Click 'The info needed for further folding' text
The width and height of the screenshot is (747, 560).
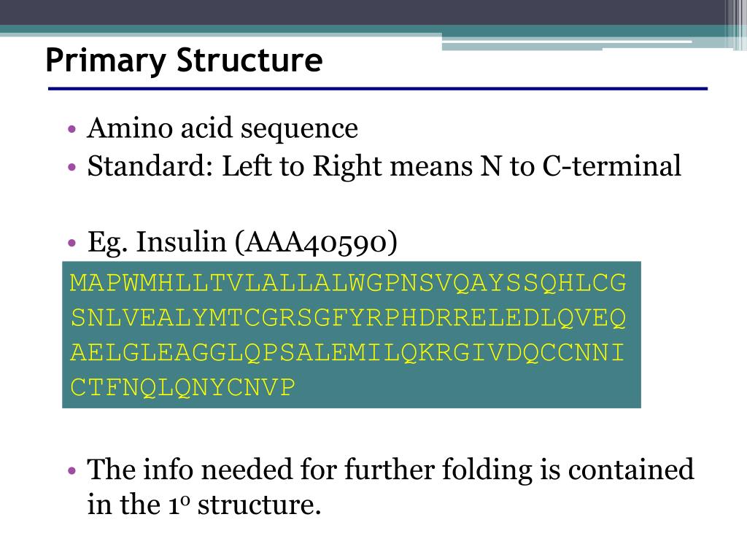(x=390, y=470)
